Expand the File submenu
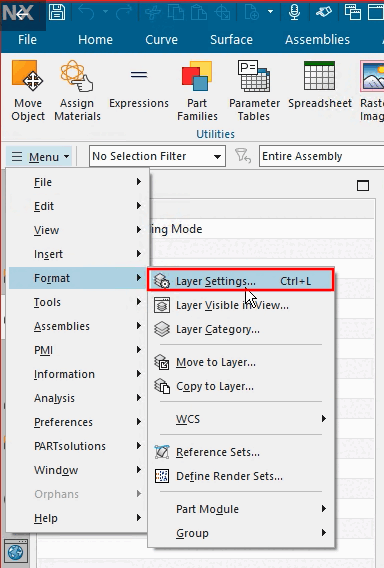Screen dimensions: 384x568 pos(78,182)
